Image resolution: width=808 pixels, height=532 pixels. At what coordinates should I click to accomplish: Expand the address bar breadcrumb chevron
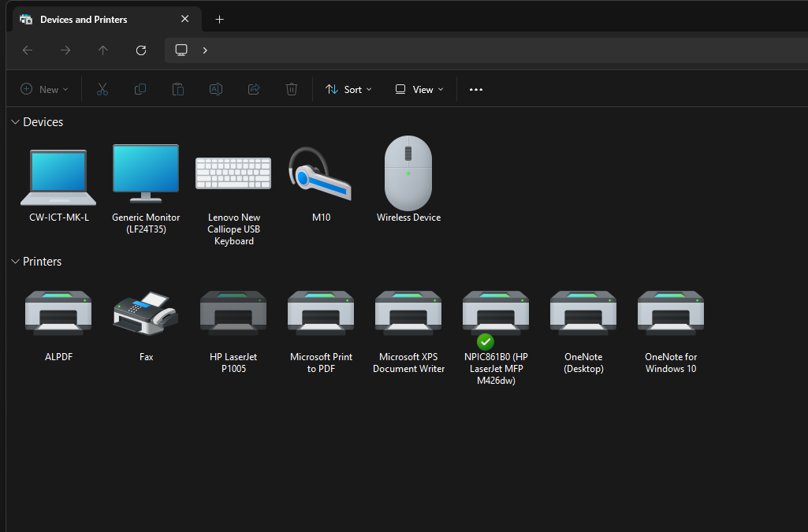(x=205, y=50)
